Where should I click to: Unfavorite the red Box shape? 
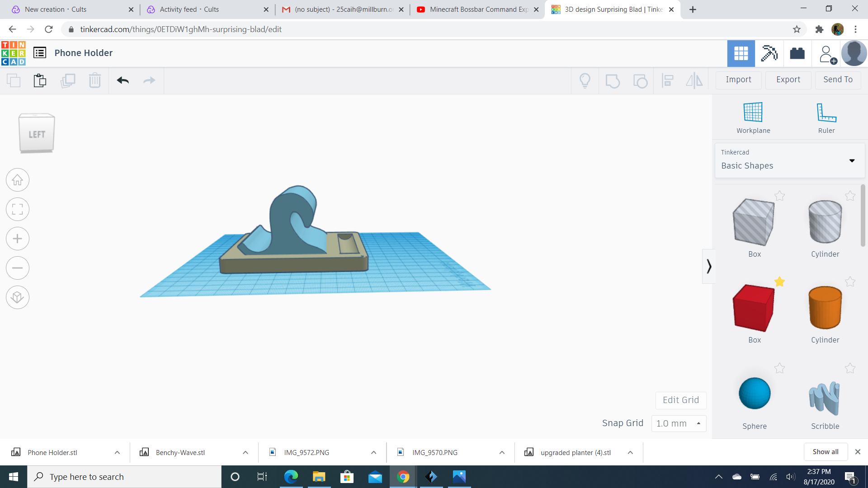[779, 282]
